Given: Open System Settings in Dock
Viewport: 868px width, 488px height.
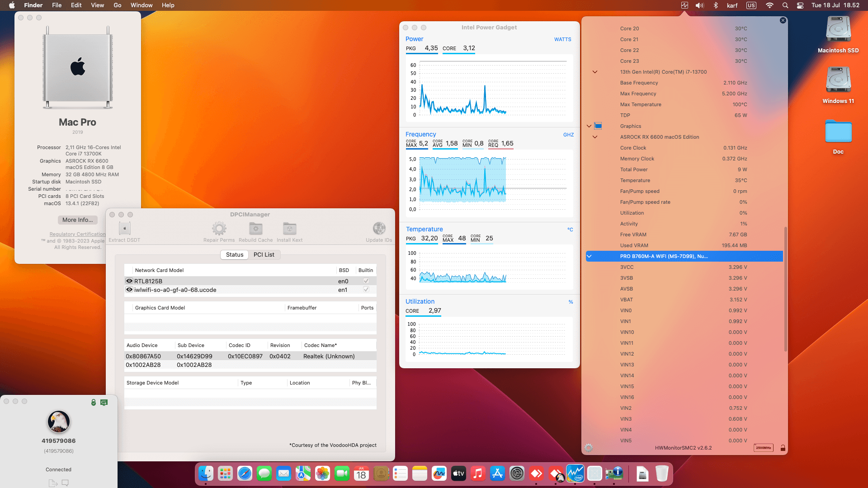Looking at the screenshot, I should tap(517, 474).
